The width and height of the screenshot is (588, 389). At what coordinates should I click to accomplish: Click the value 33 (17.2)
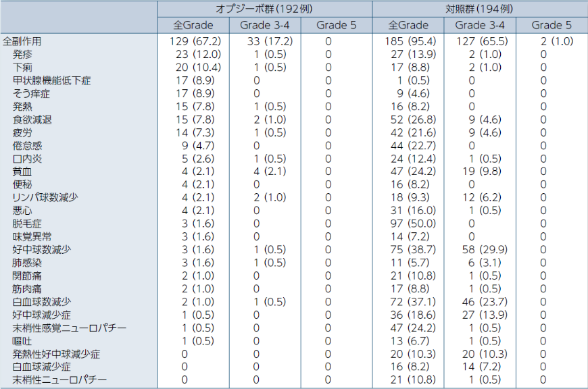pos(270,41)
